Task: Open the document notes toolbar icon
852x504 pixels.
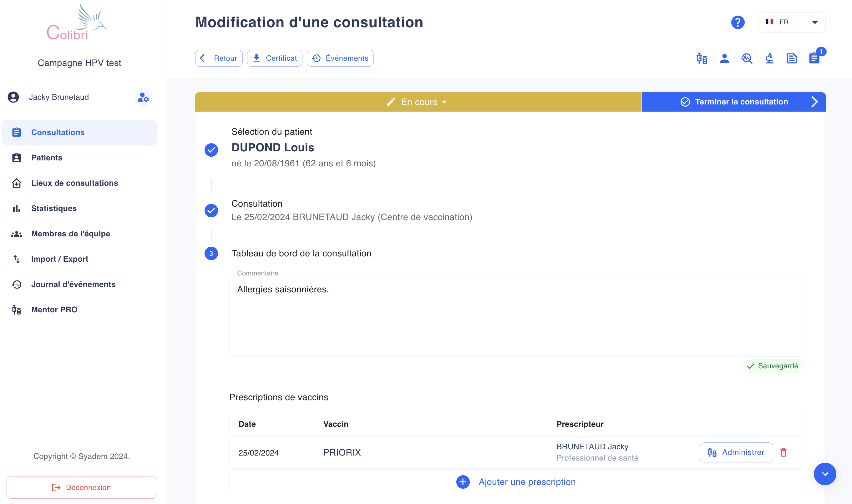Action: click(x=792, y=58)
